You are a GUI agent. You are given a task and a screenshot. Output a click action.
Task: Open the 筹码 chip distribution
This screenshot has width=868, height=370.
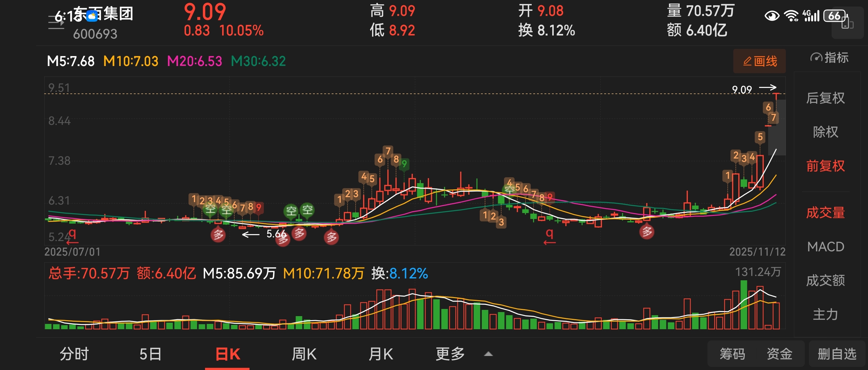tap(732, 354)
